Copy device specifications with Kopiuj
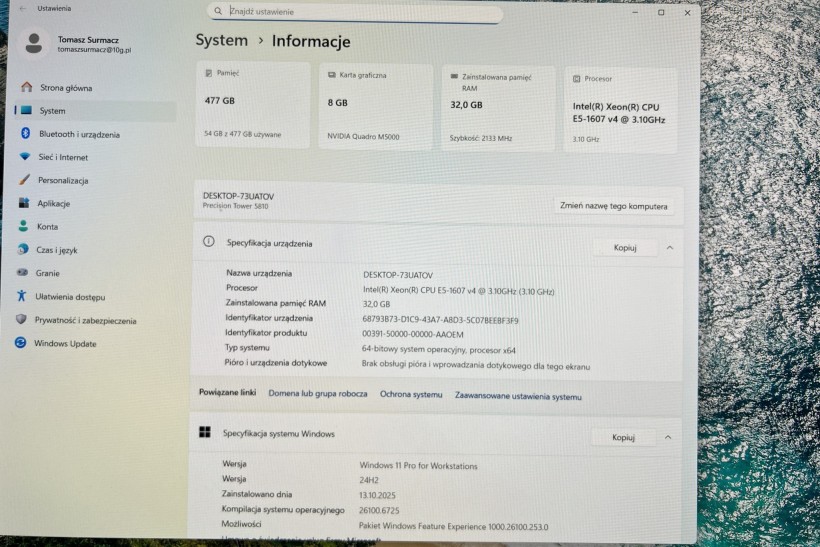The image size is (820, 547). point(623,247)
